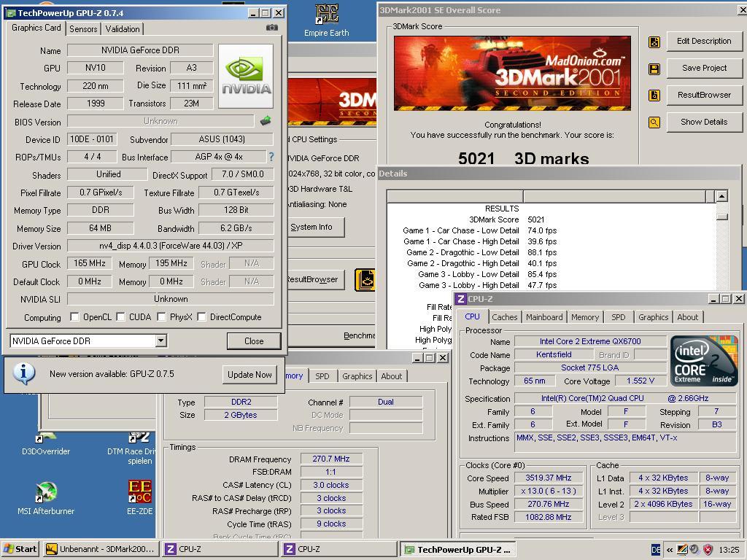Click the BIOS save chip icon in GPU-Z
Image resolution: width=747 pixels, height=560 pixels.
tap(266, 121)
